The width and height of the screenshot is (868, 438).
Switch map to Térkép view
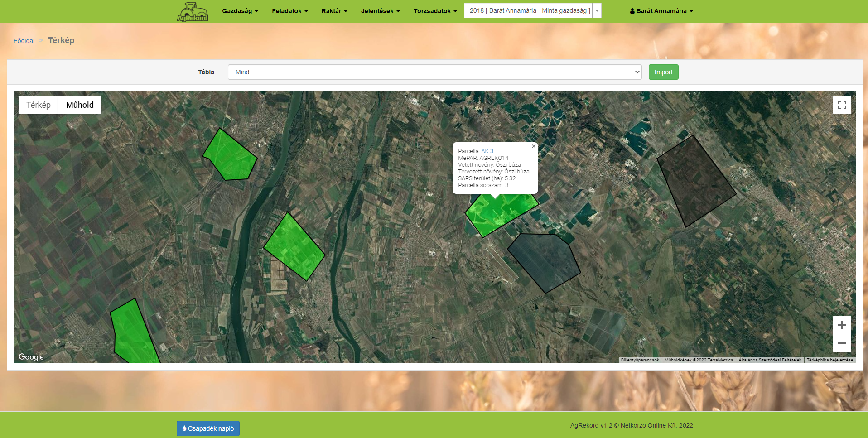(39, 105)
